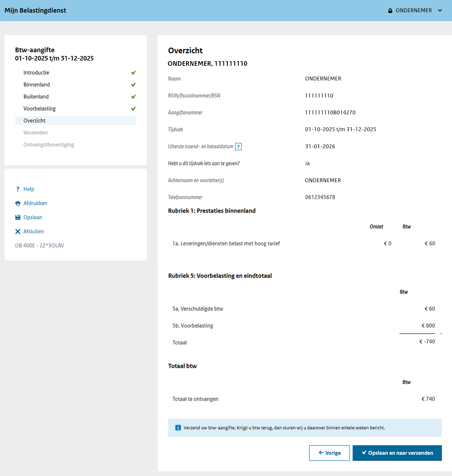
Task: Click the Afdrukken link text
Action: [x=35, y=203]
